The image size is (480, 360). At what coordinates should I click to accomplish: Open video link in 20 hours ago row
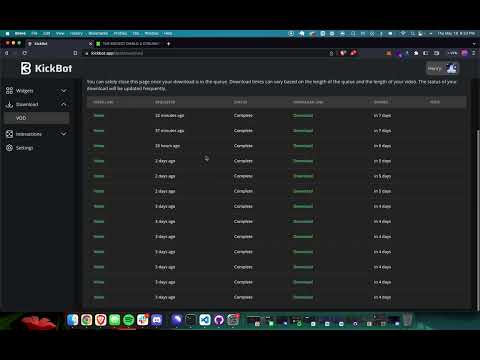(x=99, y=146)
